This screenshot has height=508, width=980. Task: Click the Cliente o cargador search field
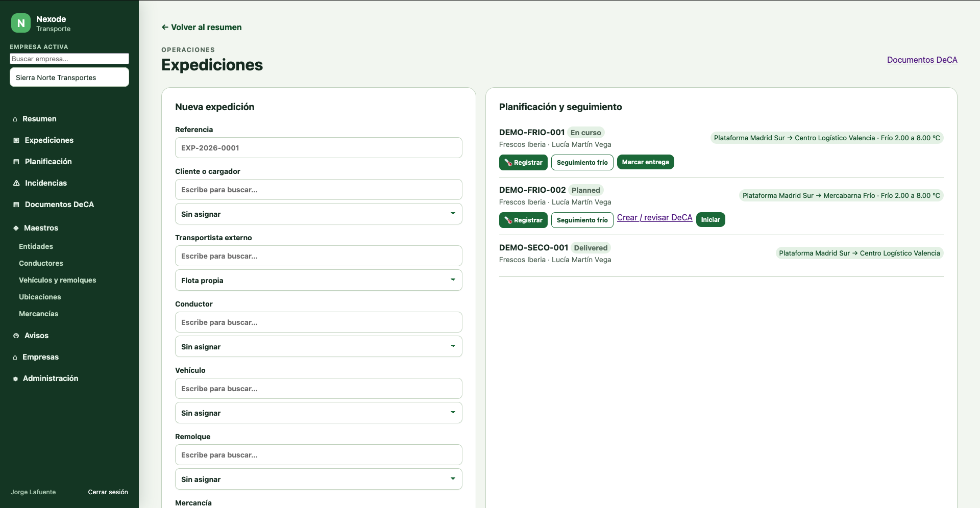[x=318, y=189]
